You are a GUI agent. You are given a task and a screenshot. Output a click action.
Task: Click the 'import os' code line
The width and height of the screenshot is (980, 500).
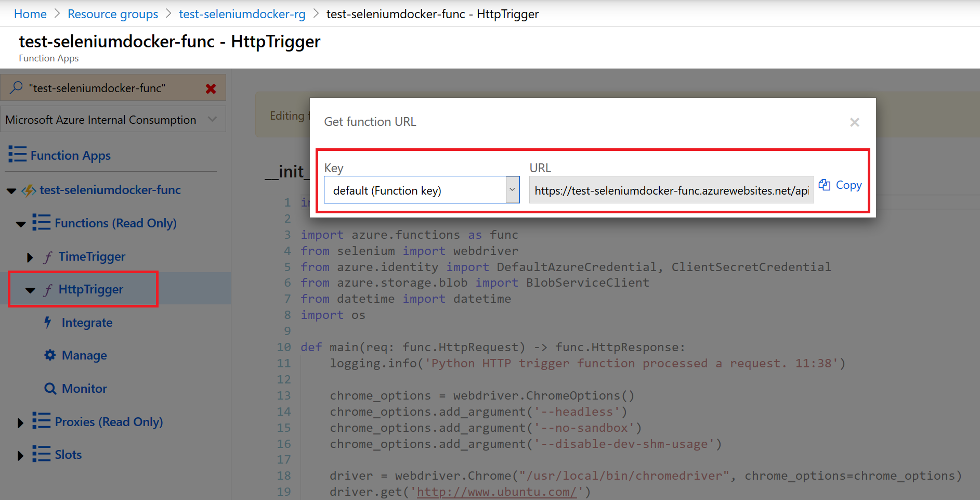(333, 315)
